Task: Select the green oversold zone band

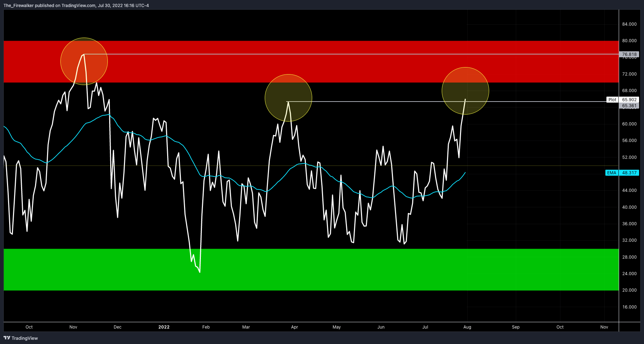Action: click(311, 270)
